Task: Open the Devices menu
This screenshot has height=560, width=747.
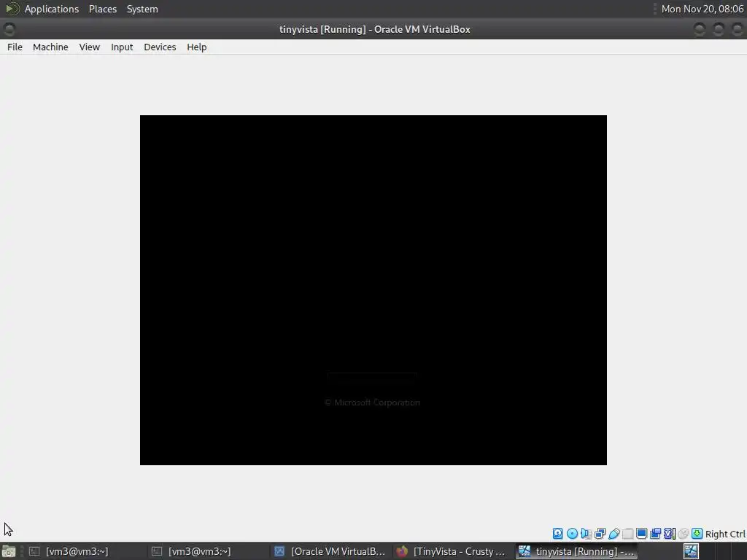Action: (x=160, y=47)
